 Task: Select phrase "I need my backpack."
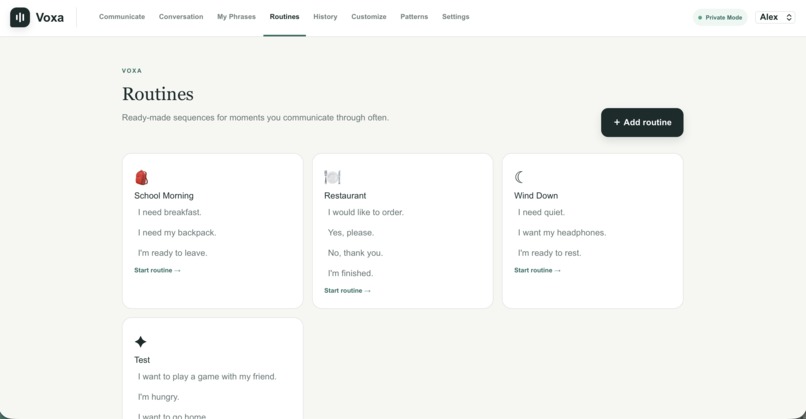point(177,233)
